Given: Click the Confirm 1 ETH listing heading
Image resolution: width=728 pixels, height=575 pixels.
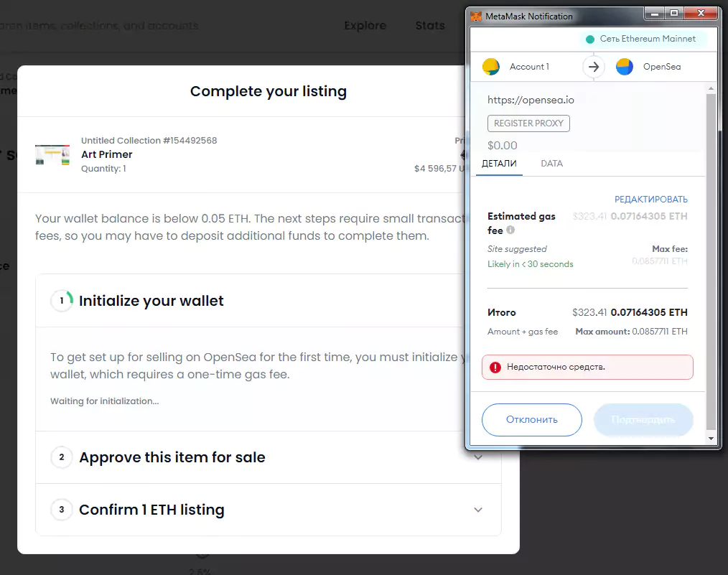Looking at the screenshot, I should 151,510.
